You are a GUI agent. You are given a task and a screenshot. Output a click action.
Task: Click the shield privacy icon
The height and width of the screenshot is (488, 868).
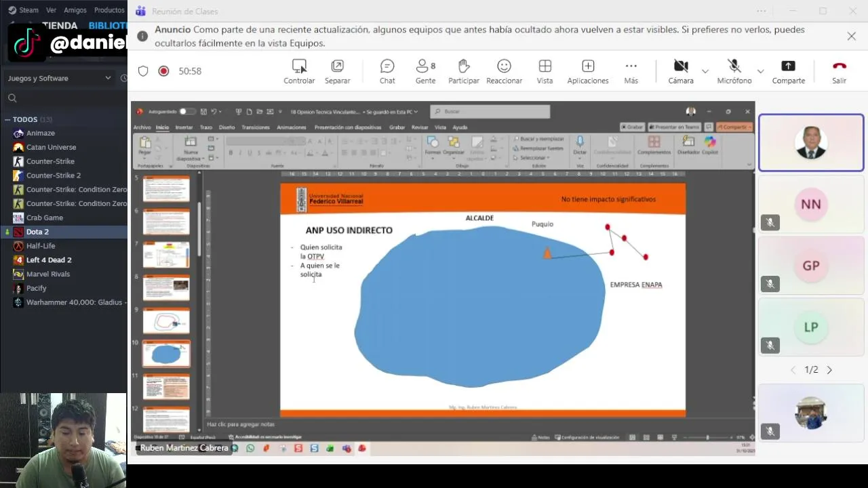pyautogui.click(x=143, y=70)
